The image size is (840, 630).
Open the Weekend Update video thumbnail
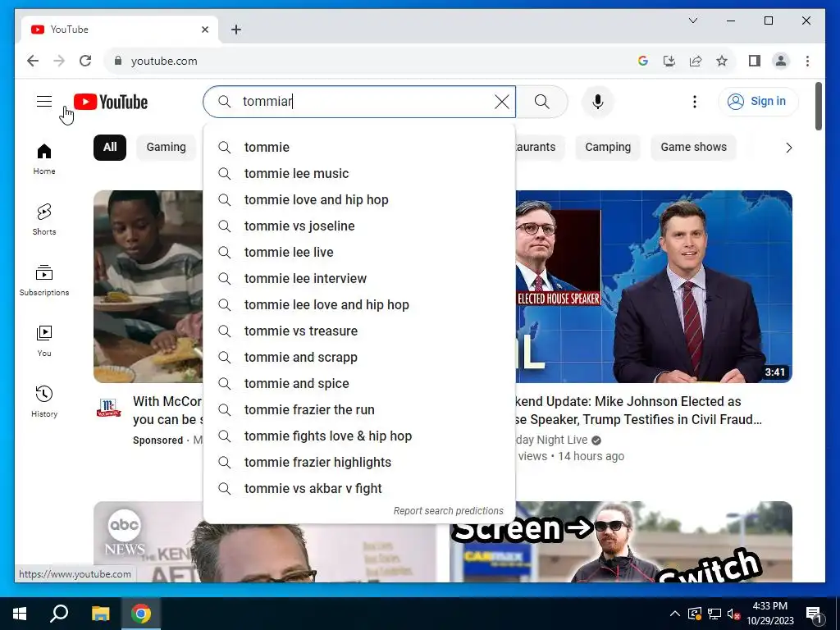point(654,286)
